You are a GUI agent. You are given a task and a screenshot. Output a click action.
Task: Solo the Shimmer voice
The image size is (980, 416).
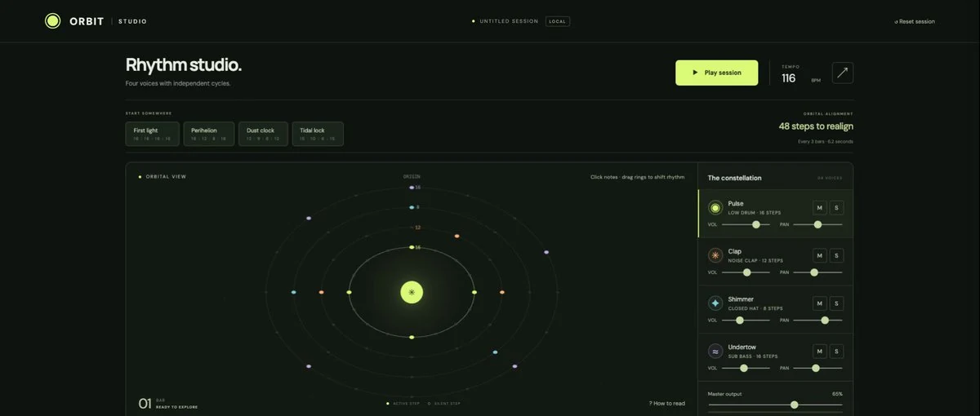[837, 303]
